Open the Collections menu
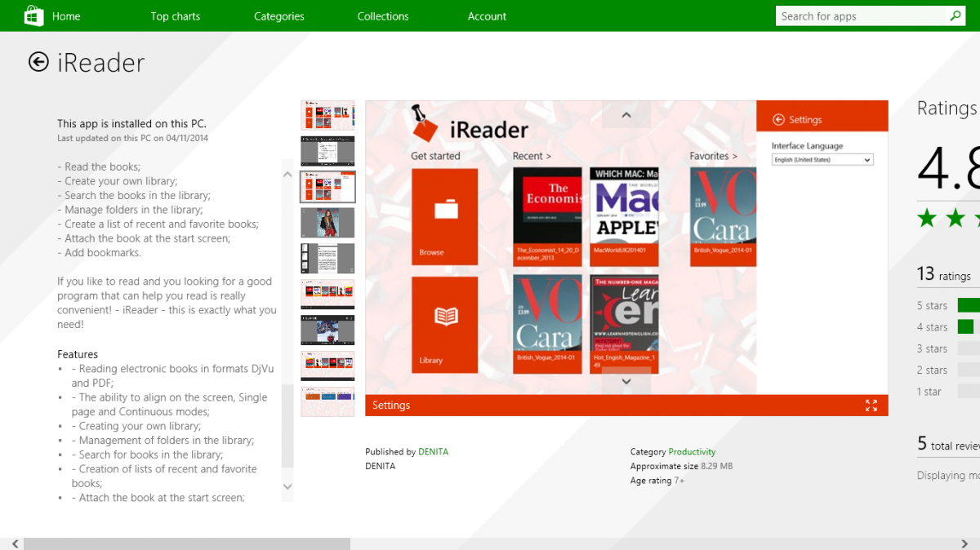Image resolution: width=980 pixels, height=550 pixels. (383, 16)
